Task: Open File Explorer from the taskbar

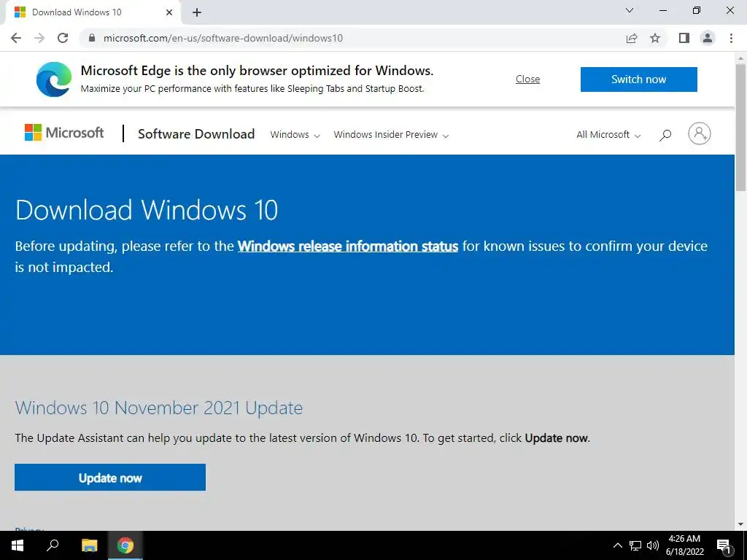Action: coord(89,545)
